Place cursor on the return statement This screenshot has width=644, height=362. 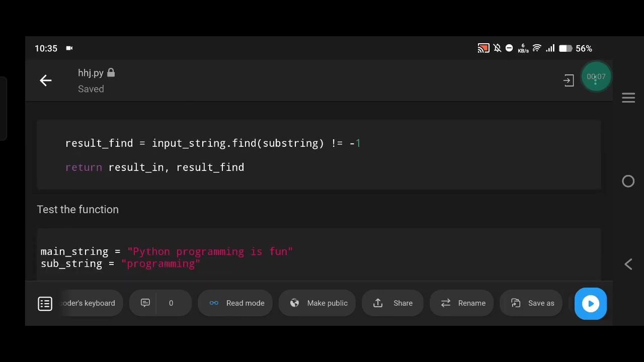154,167
